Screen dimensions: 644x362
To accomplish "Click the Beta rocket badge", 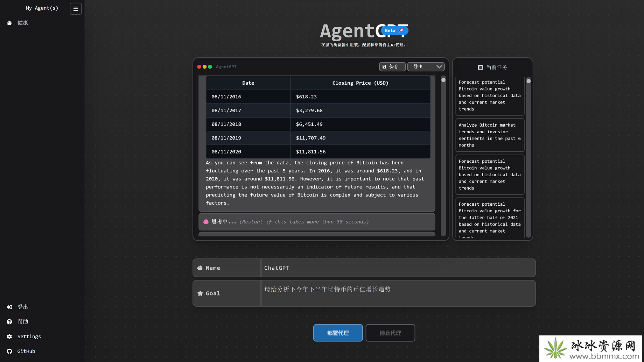I will pyautogui.click(x=394, y=31).
